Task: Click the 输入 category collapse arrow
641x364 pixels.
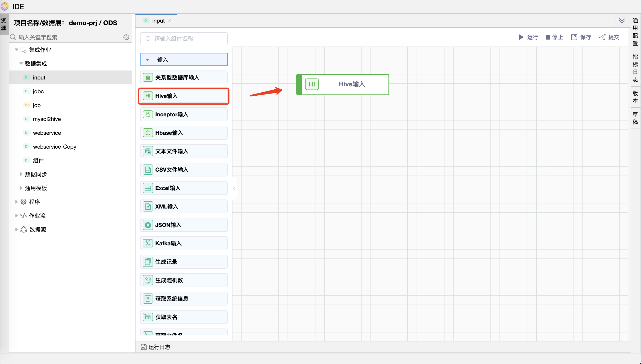Action: pyautogui.click(x=147, y=59)
